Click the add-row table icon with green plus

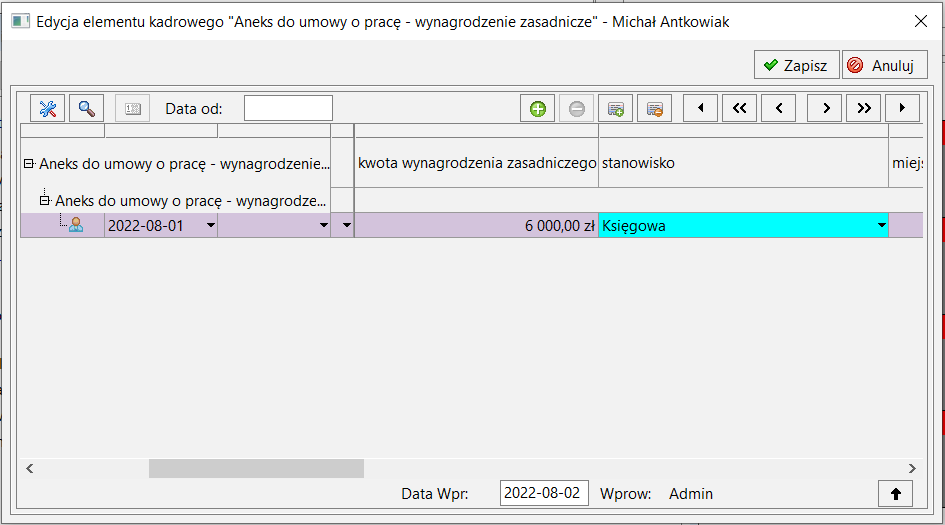(x=615, y=108)
